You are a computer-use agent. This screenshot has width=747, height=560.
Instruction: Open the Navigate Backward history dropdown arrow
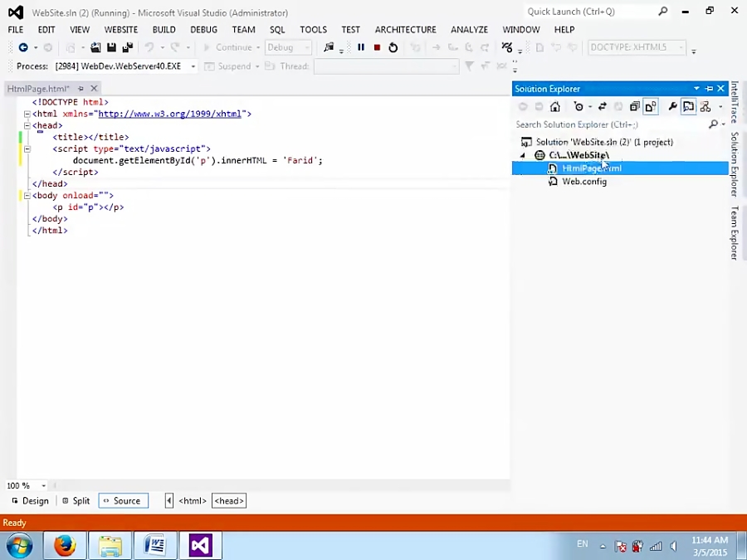point(35,47)
